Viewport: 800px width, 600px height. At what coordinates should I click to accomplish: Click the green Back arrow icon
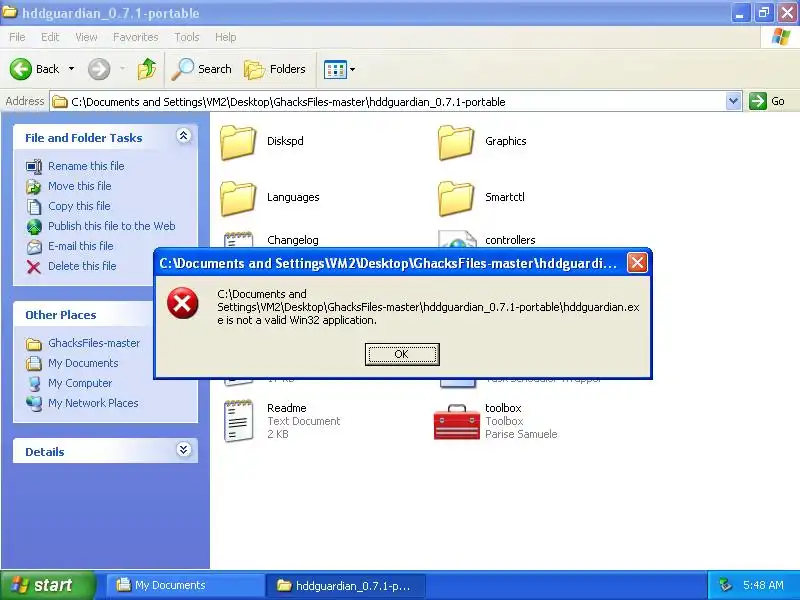click(21, 69)
